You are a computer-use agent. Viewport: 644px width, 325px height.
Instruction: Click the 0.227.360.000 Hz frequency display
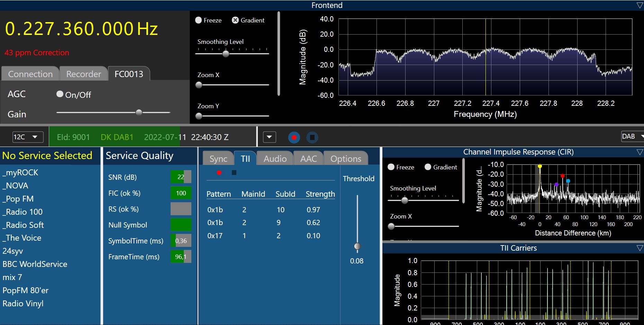click(x=81, y=29)
